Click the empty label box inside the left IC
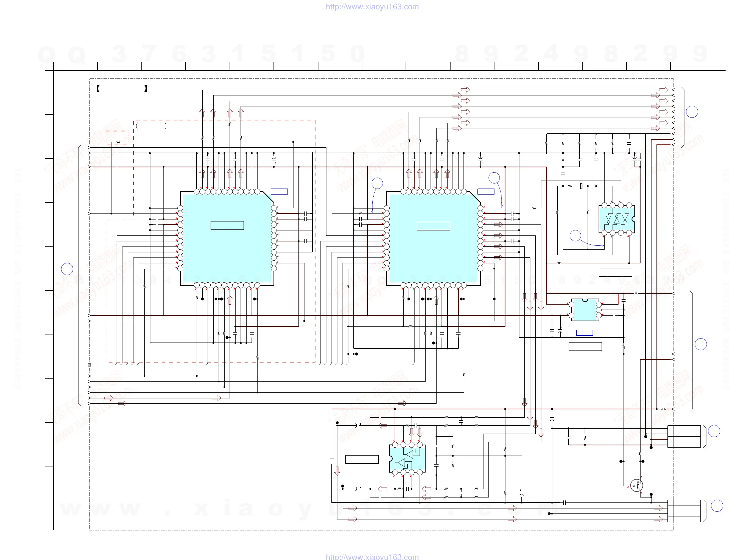The image size is (745, 560). click(227, 225)
